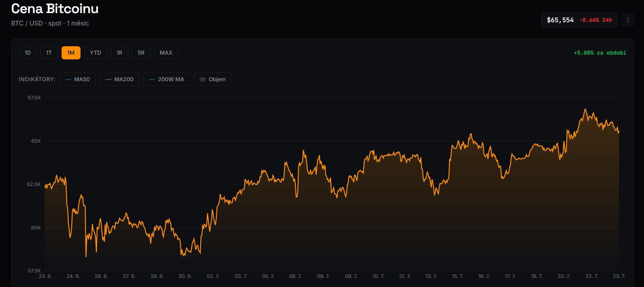Click the 30. 6. date label
644x287 pixels.
point(185,276)
